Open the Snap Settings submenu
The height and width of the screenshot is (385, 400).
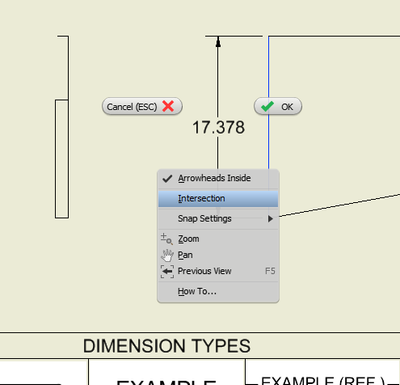click(x=218, y=219)
